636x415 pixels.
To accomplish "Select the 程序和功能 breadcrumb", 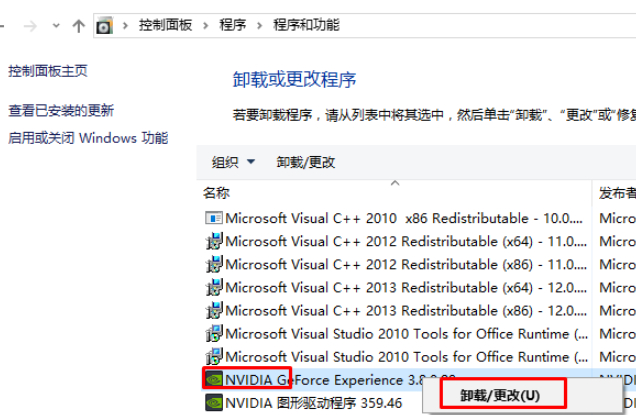I will coord(306,25).
